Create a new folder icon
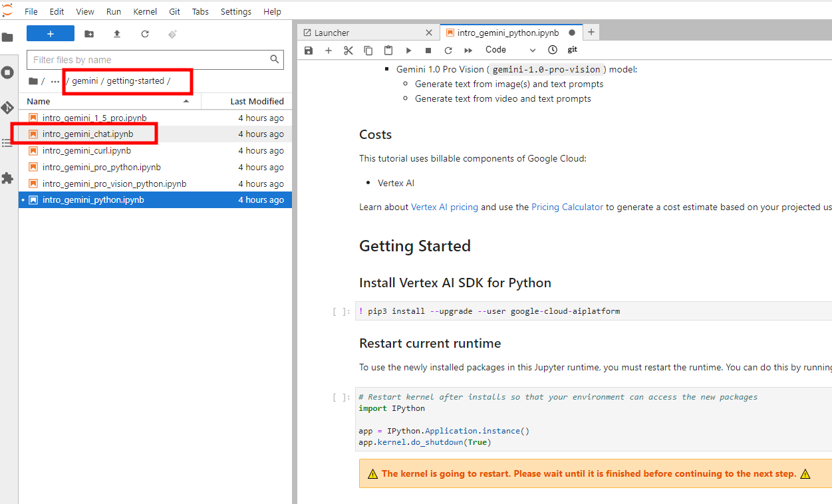This screenshot has height=504, width=832. click(89, 34)
